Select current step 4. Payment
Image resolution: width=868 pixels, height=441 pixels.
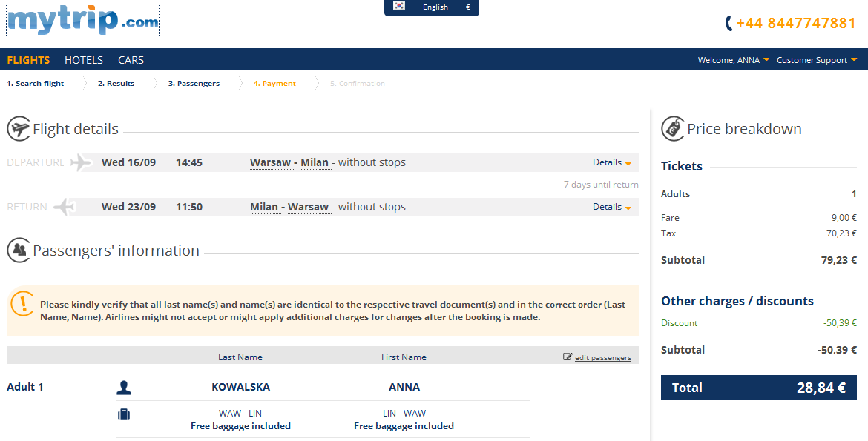[x=274, y=84]
